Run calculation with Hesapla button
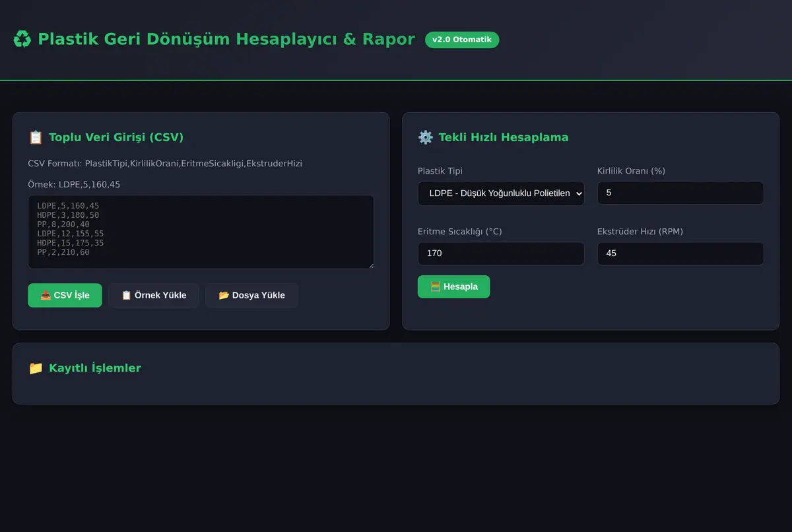The height and width of the screenshot is (532, 792). click(x=453, y=286)
